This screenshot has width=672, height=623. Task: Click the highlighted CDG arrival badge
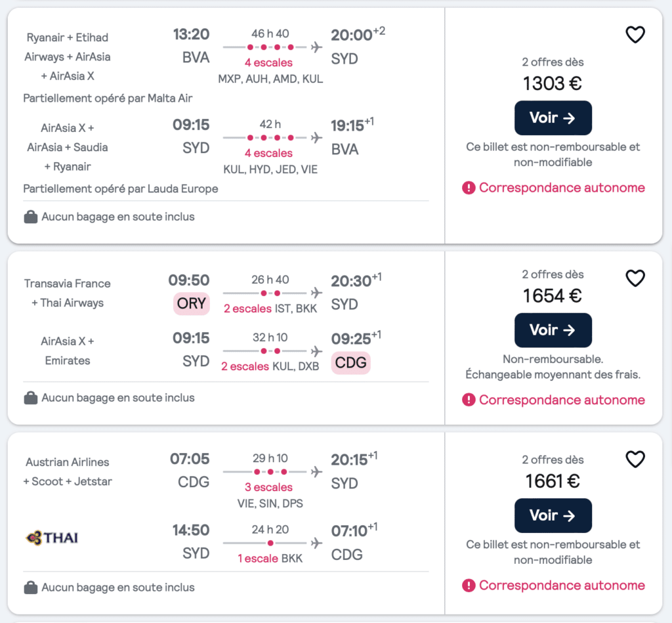pos(350,363)
